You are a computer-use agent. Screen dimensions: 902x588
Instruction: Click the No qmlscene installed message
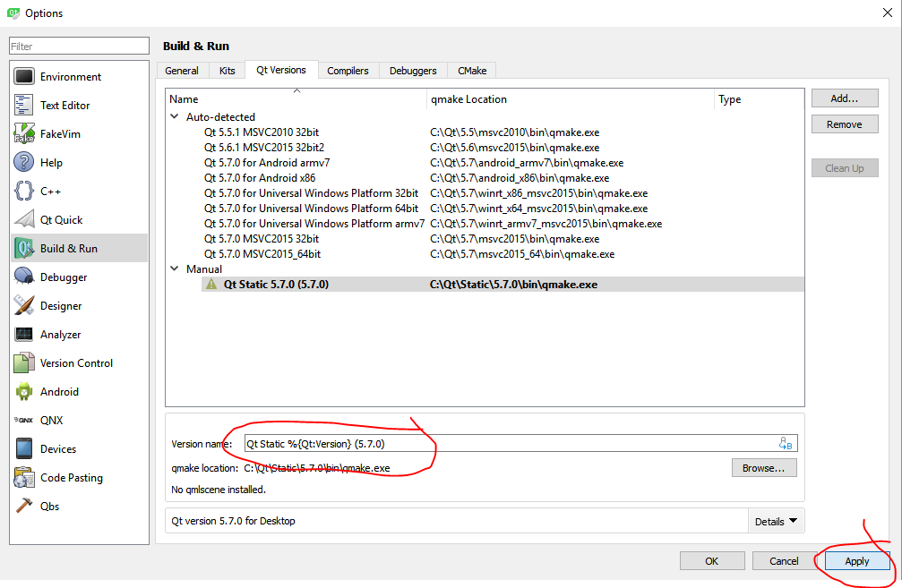pyautogui.click(x=219, y=490)
